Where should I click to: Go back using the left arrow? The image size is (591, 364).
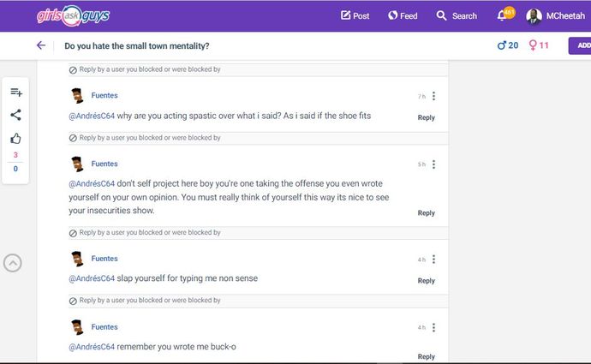tap(41, 45)
